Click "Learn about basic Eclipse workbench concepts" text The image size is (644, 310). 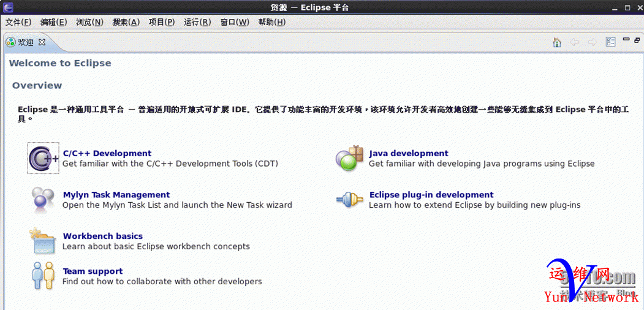[x=156, y=246]
